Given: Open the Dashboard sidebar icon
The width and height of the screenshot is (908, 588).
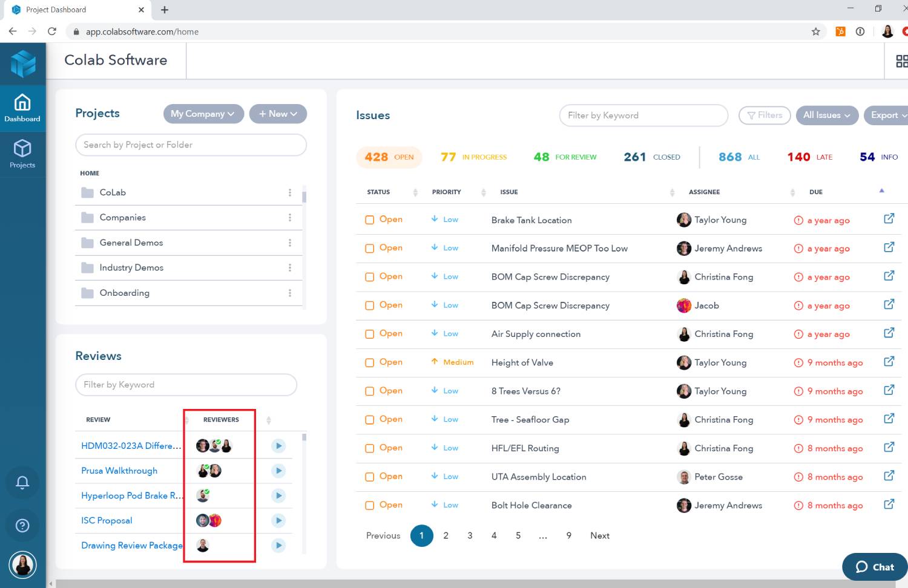Looking at the screenshot, I should [x=22, y=108].
